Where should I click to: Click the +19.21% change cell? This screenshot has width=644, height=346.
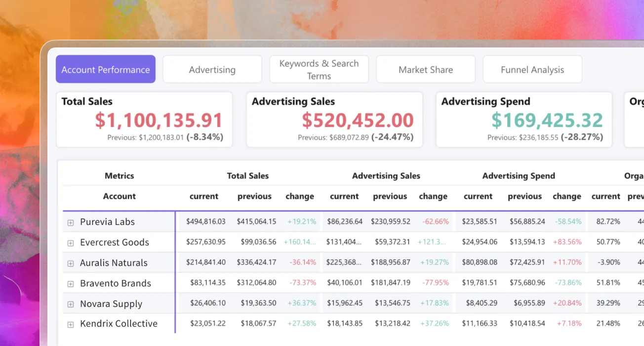[x=302, y=222]
